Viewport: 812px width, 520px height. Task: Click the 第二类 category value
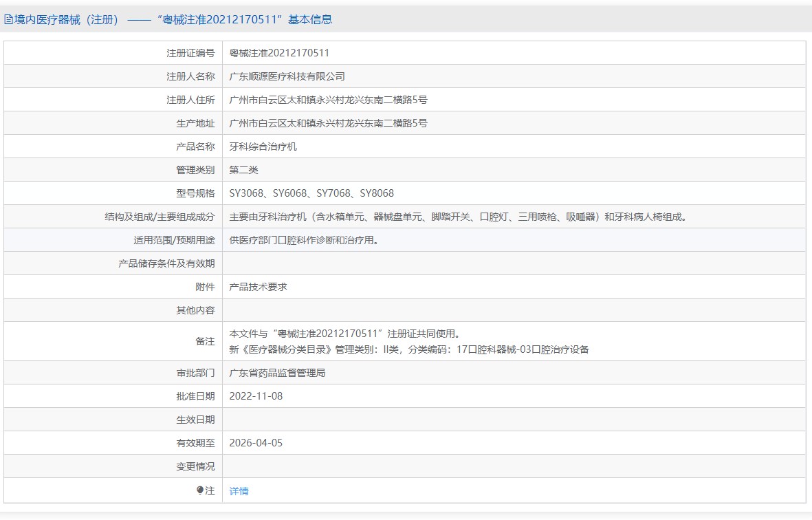tap(243, 170)
